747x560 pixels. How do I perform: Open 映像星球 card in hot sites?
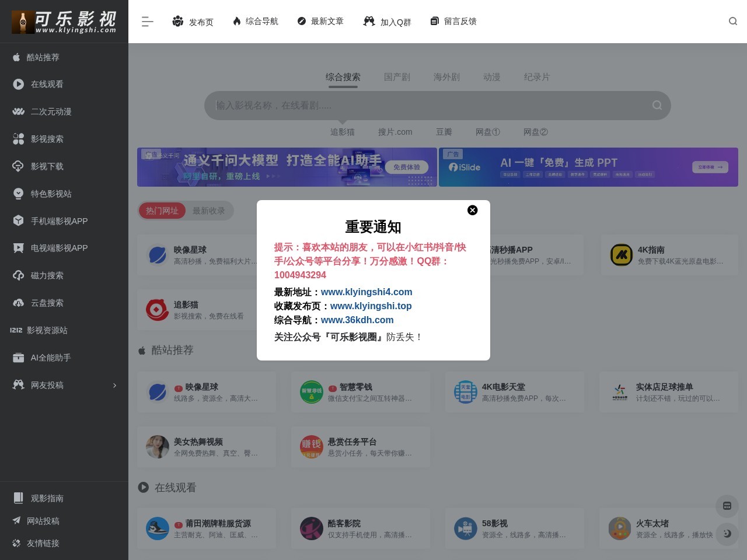coord(198,255)
